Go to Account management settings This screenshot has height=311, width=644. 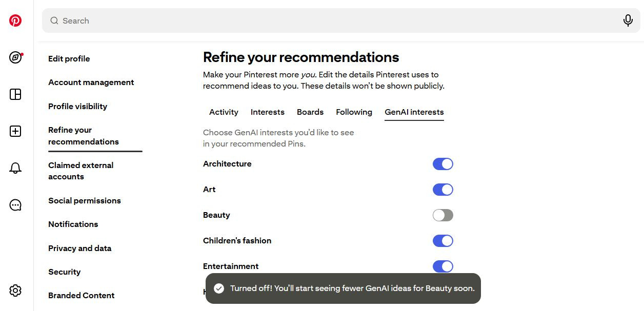tap(91, 82)
